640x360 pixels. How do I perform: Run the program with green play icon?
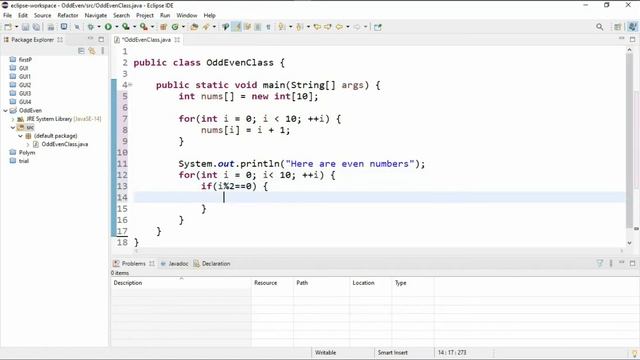108,27
